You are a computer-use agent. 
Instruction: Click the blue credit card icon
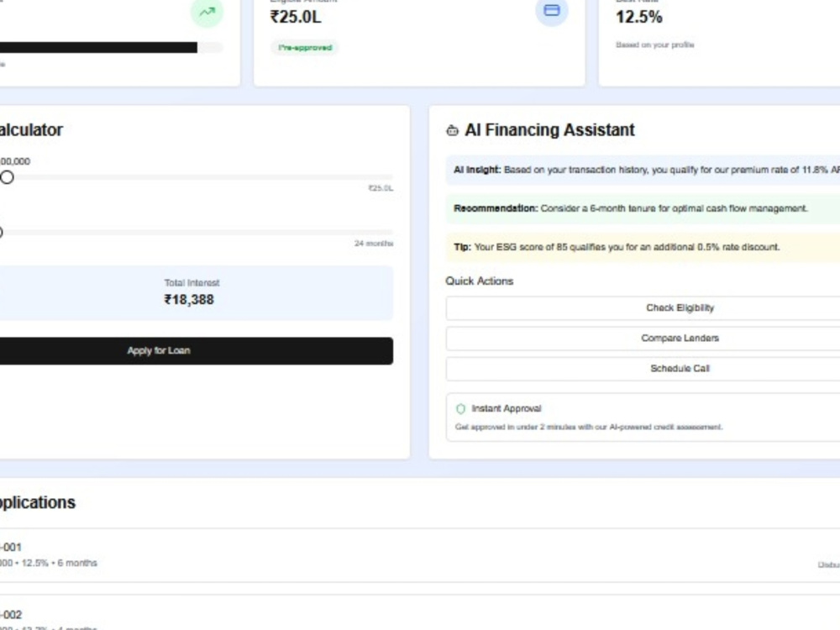tap(552, 10)
